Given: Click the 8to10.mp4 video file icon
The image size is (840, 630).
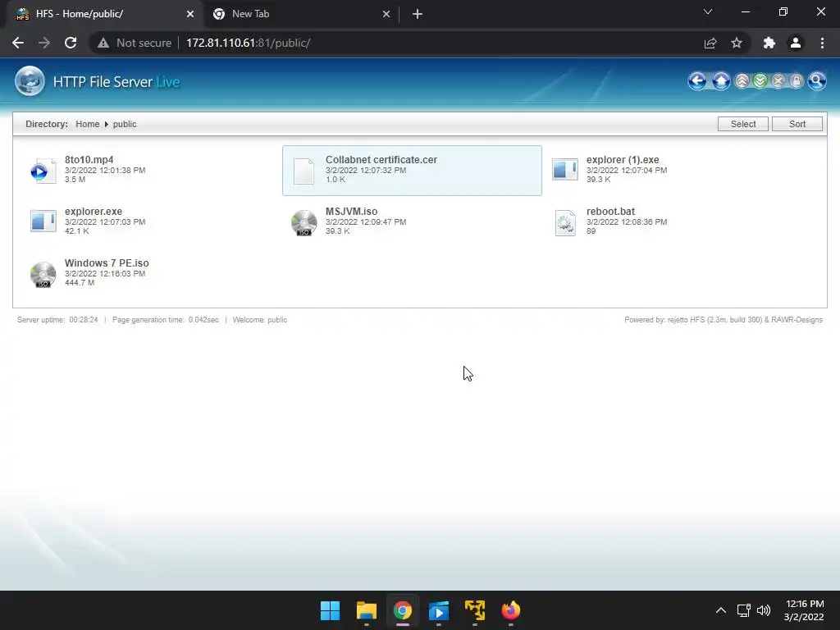Looking at the screenshot, I should point(43,171).
